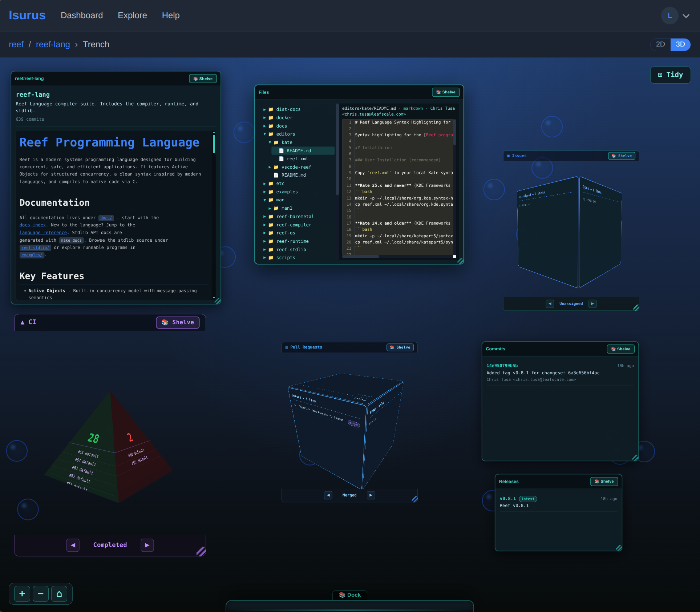
Task: Open the docs/ link in README
Action: [x=106, y=218]
